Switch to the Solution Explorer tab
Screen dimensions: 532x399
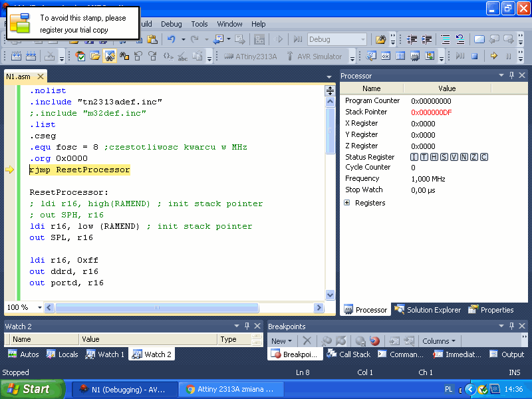point(427,310)
